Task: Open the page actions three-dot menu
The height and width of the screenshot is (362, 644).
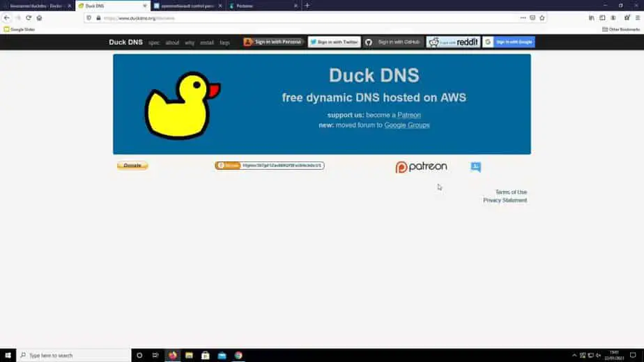Action: [x=523, y=17]
